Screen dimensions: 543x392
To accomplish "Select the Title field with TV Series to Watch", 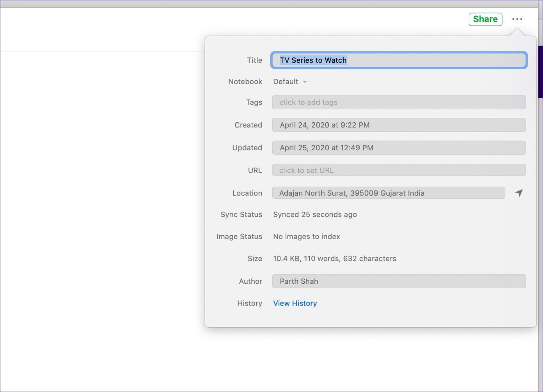I will click(x=399, y=60).
